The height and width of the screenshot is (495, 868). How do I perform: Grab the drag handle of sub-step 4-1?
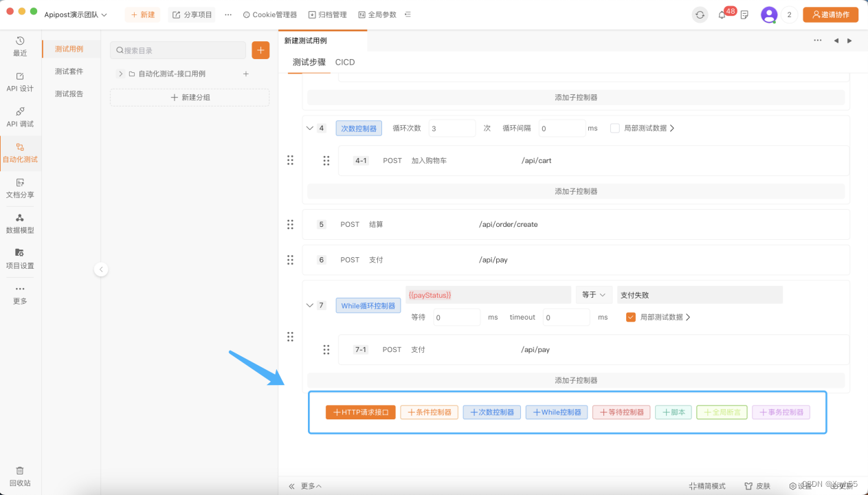[x=326, y=160]
